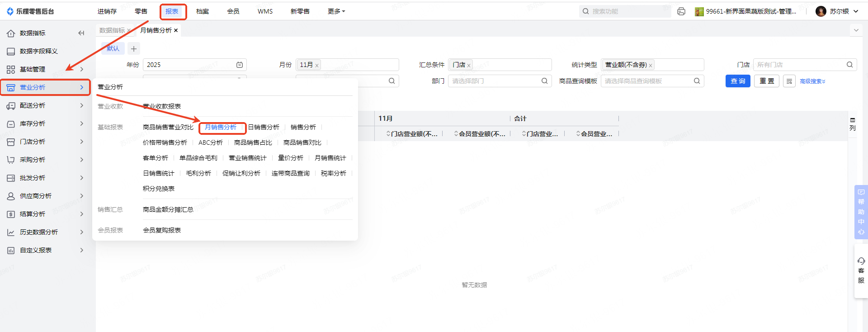Viewport: 868px width, 332px height.
Task: Click the search icon in 部门 field
Action: pyautogui.click(x=544, y=81)
